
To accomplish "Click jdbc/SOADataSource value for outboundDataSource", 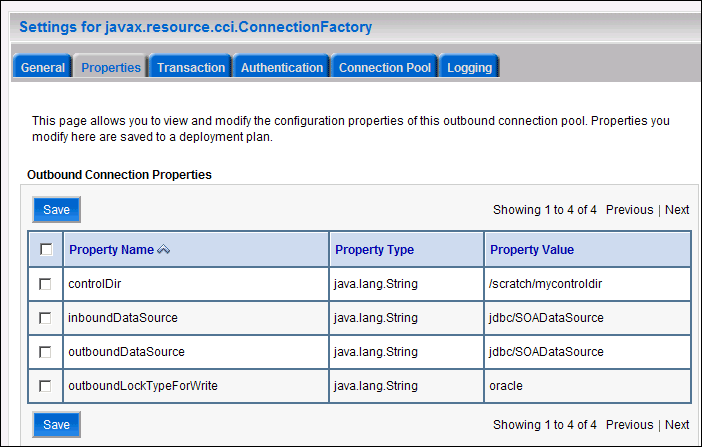I will 587,352.
